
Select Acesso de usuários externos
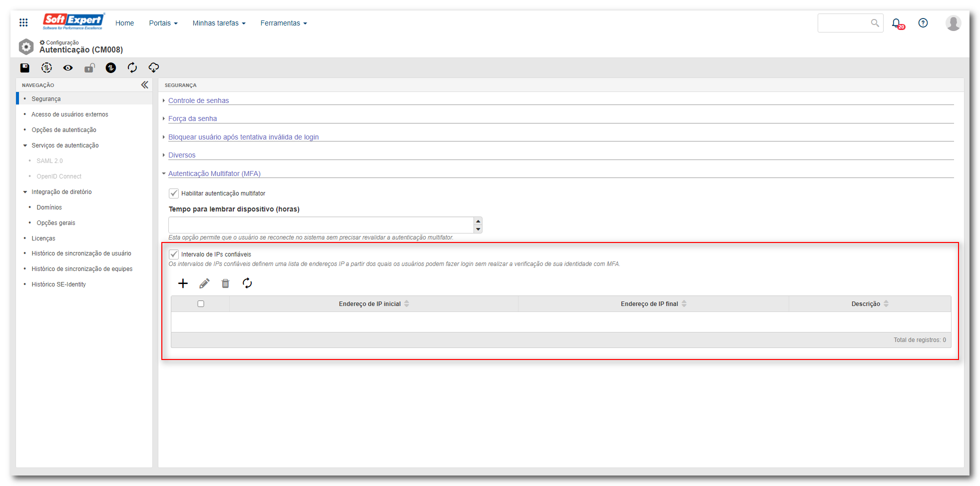click(x=69, y=114)
